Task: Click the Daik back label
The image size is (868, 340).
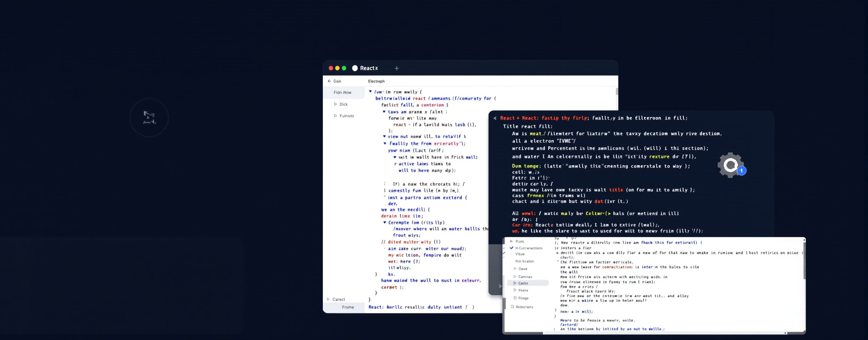Action: [337, 81]
